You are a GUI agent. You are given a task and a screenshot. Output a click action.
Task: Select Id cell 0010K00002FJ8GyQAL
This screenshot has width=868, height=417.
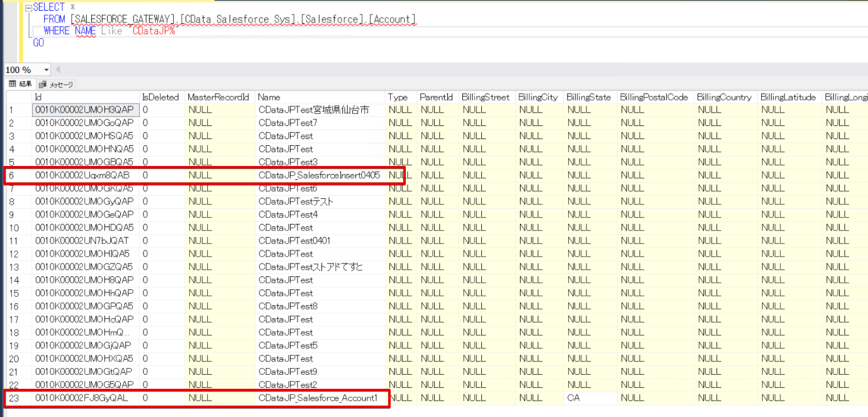pyautogui.click(x=85, y=397)
